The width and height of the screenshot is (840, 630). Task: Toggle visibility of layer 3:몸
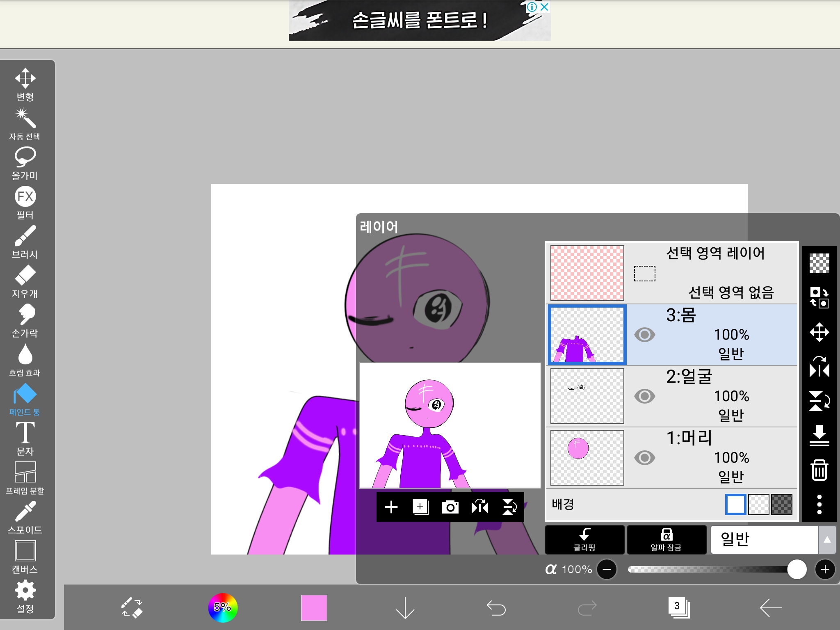pyautogui.click(x=645, y=335)
